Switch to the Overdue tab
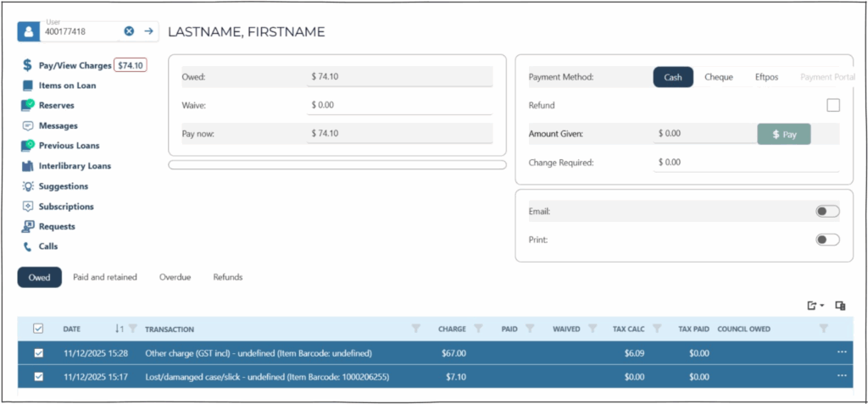868x404 pixels. click(175, 277)
